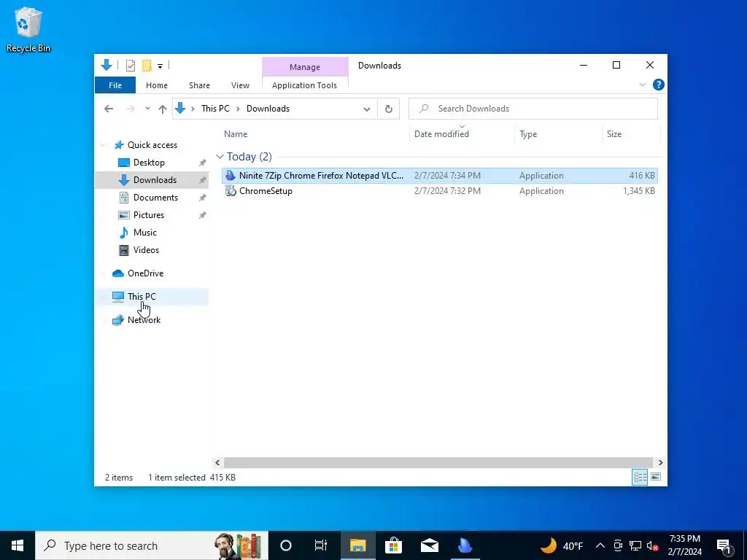747x560 pixels.
Task: Click the pin icon beside Documents
Action: (x=203, y=198)
